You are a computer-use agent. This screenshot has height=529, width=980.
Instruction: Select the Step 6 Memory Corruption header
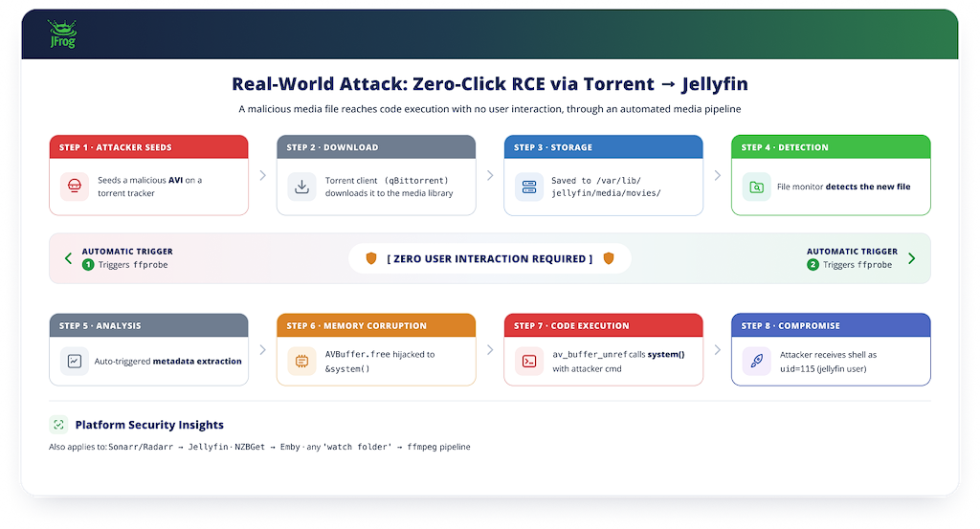(x=376, y=325)
